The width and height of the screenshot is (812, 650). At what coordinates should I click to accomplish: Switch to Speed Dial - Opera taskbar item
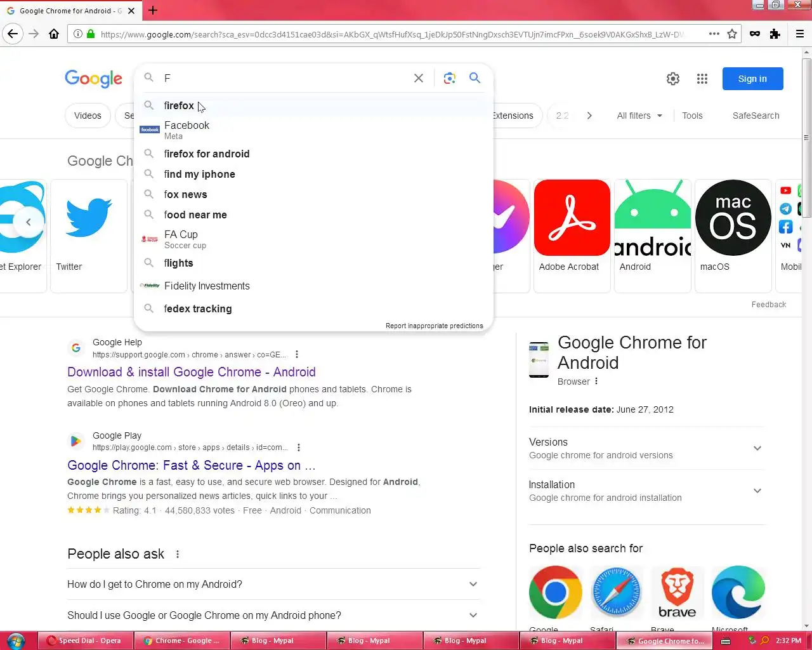[x=86, y=640]
